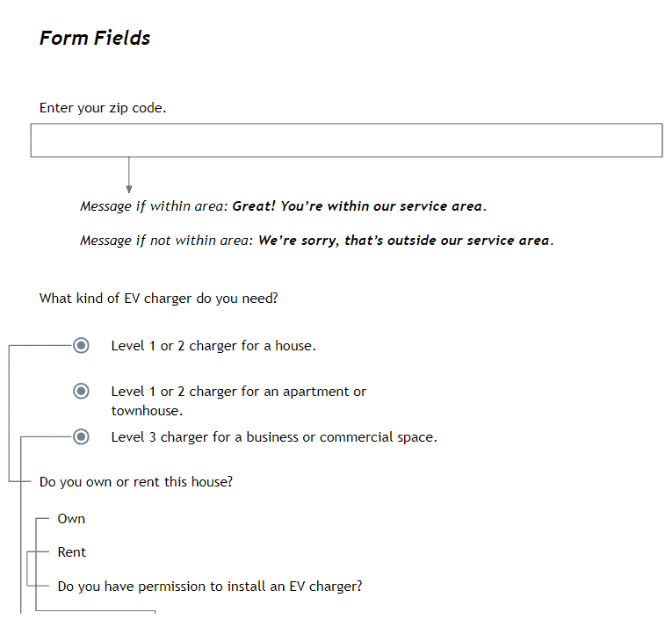The width and height of the screenshot is (672, 641).
Task: Click the outside service area message
Action: tap(406, 241)
